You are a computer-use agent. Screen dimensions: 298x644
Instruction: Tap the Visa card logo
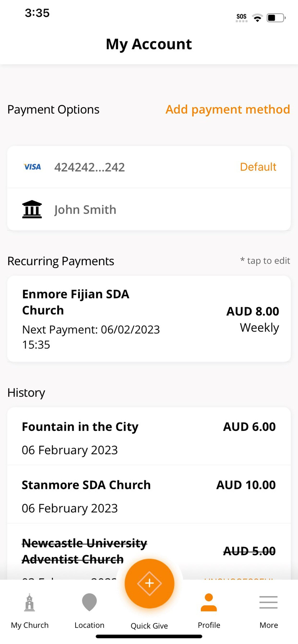(x=32, y=167)
